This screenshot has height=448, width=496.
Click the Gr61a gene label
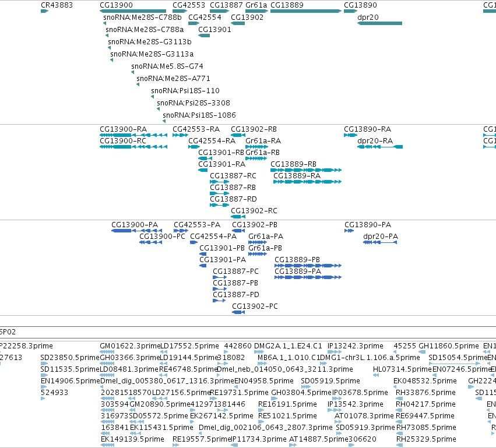coord(256,5)
